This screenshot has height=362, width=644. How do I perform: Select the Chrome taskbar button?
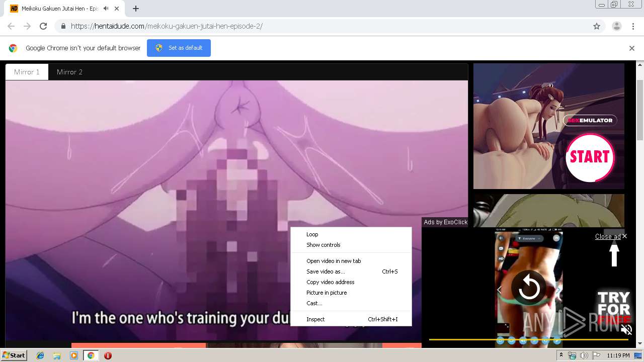[91, 355]
